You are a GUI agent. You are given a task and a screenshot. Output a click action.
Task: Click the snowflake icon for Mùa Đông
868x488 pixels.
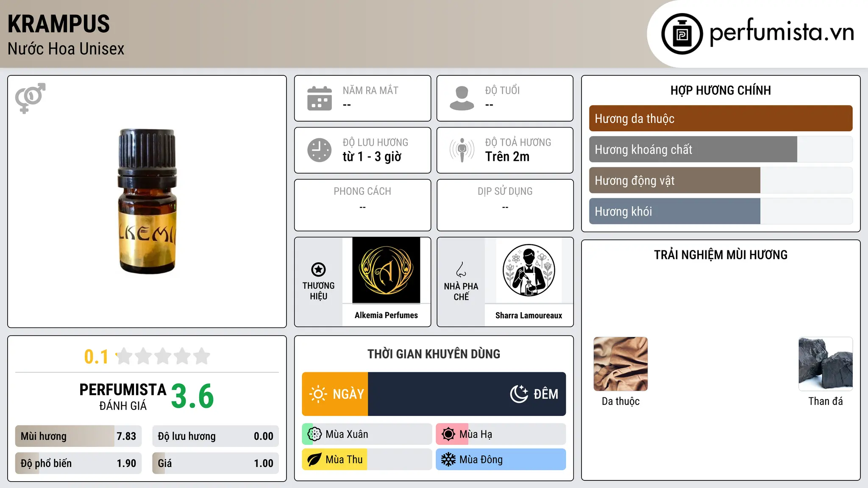pyautogui.click(x=448, y=460)
